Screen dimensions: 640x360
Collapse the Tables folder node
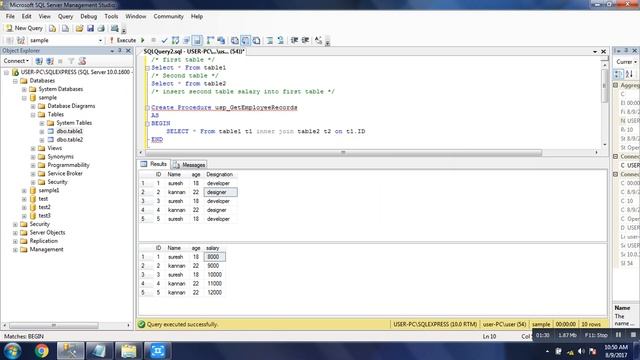coord(33,115)
